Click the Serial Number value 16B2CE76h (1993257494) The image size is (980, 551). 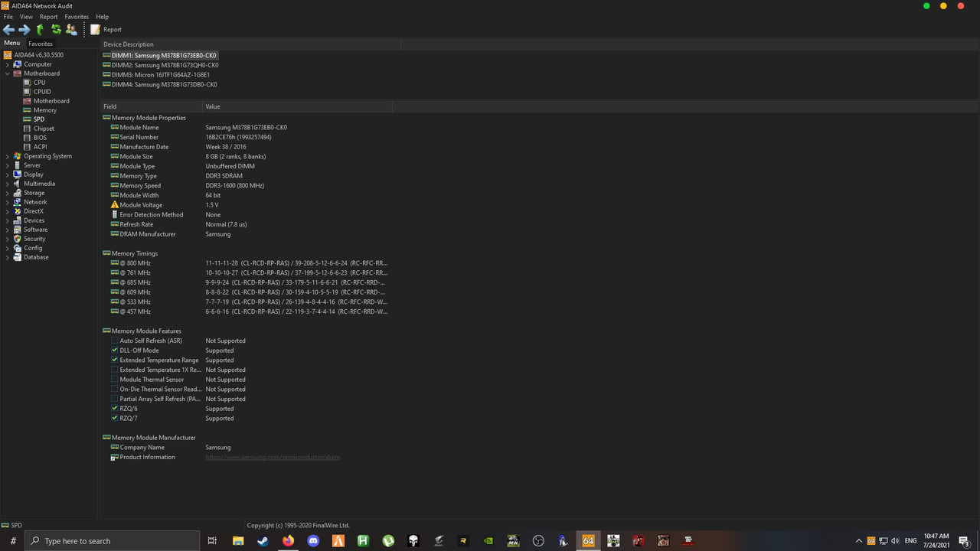(238, 137)
